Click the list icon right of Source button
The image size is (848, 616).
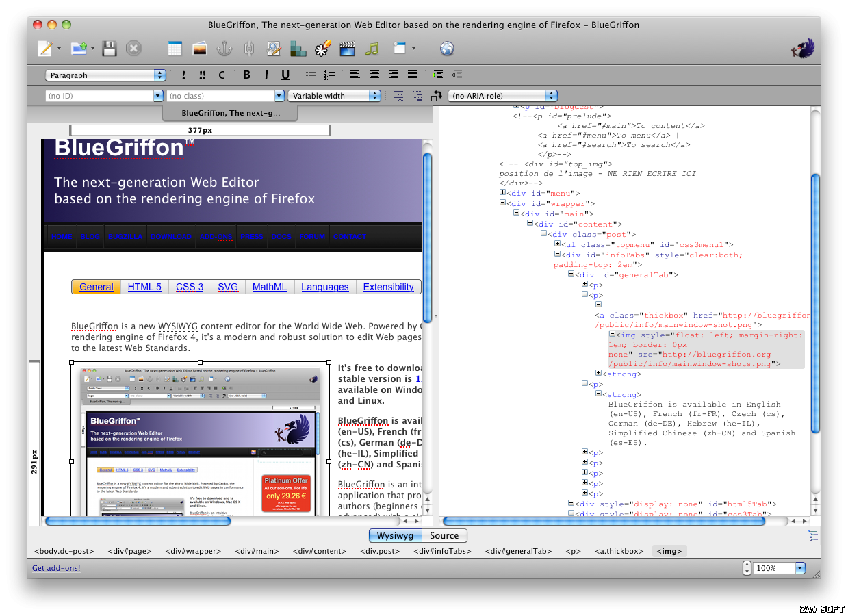coord(812,536)
